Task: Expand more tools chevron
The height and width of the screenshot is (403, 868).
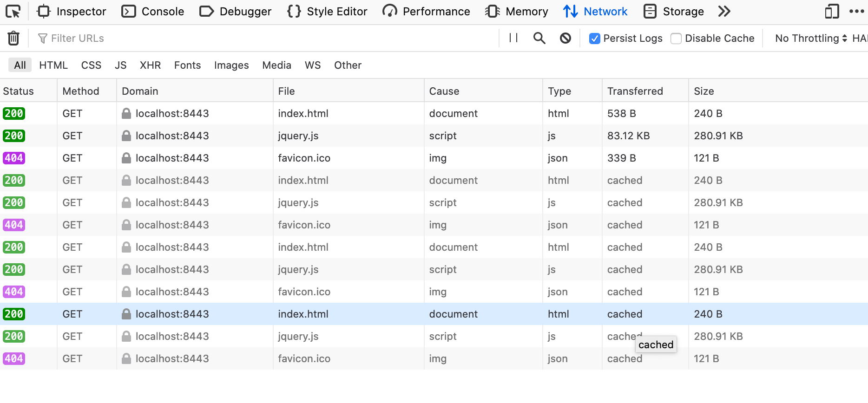Action: (x=724, y=11)
